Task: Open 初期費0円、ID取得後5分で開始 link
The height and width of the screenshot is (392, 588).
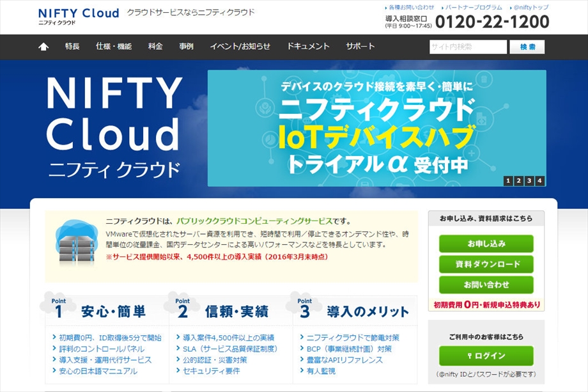Action: [x=110, y=338]
